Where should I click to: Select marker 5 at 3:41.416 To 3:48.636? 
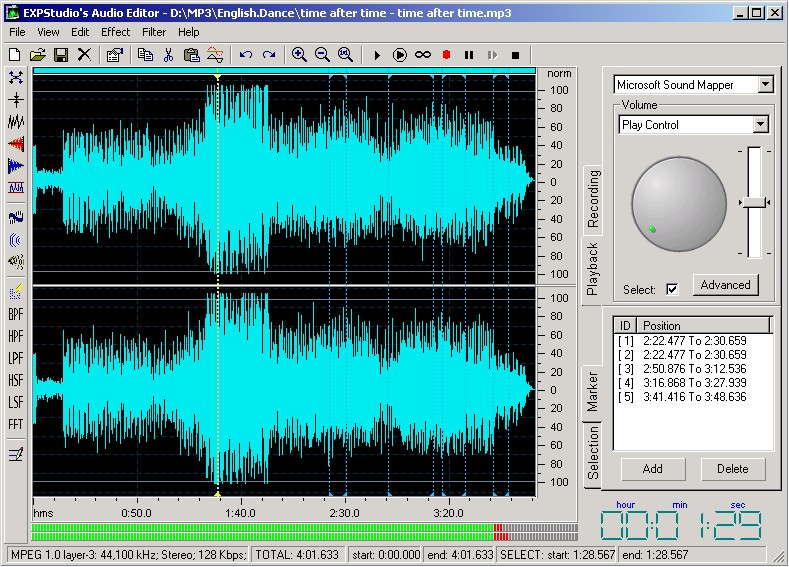[x=693, y=397]
